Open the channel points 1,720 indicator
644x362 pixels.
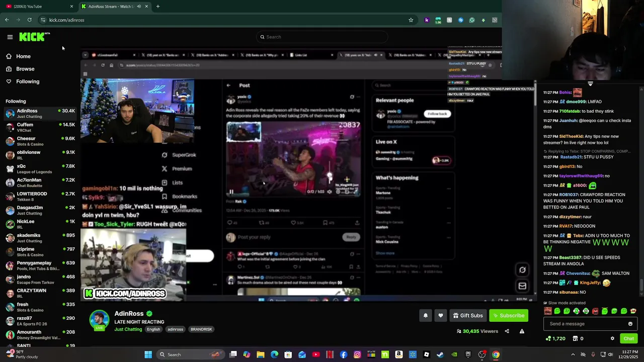555,338
